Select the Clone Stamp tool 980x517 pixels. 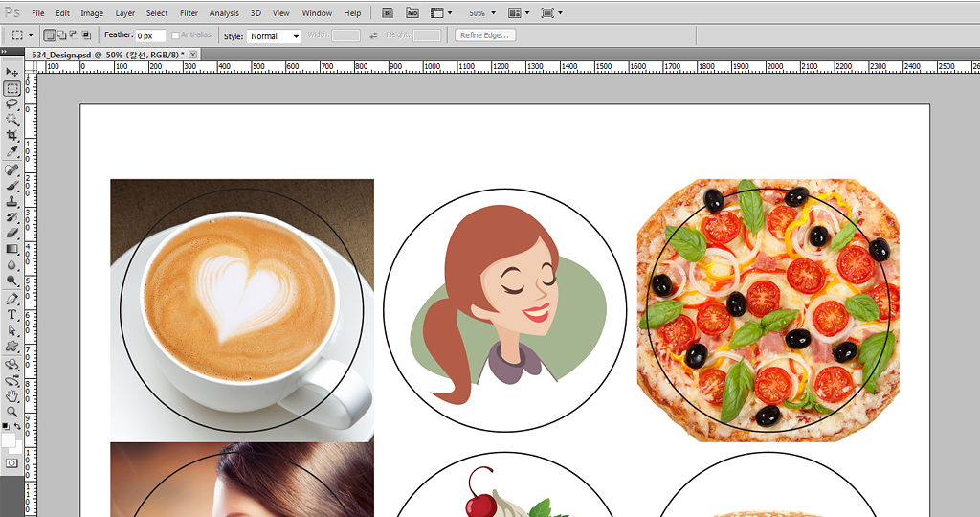(x=11, y=201)
